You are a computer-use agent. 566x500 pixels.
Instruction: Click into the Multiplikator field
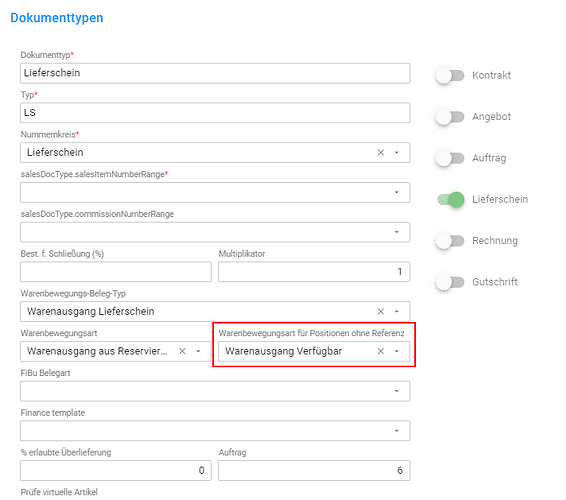pyautogui.click(x=314, y=271)
